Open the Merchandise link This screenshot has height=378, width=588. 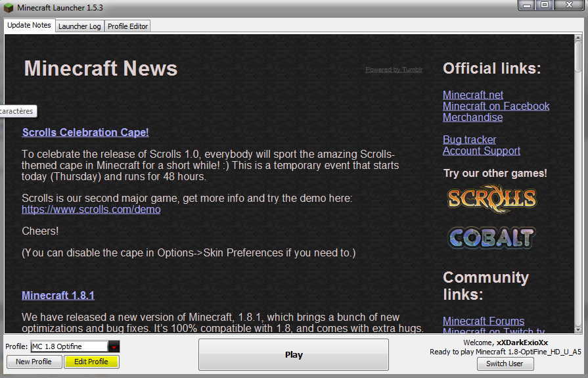[472, 118]
